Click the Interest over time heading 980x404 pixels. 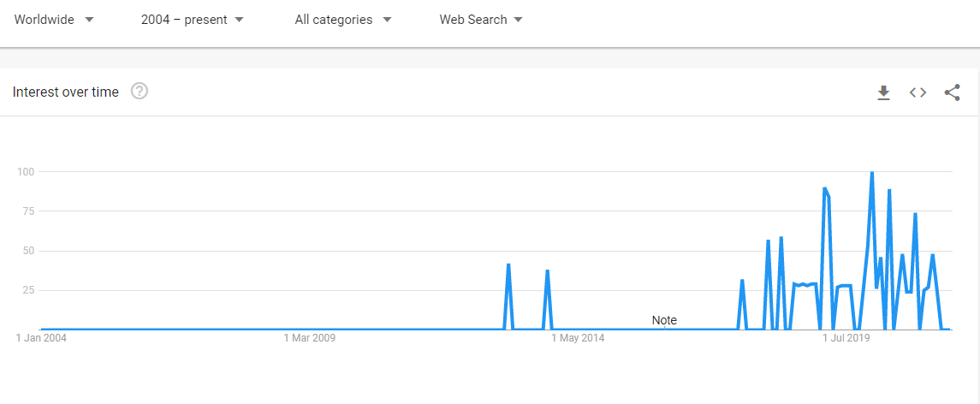tap(66, 92)
